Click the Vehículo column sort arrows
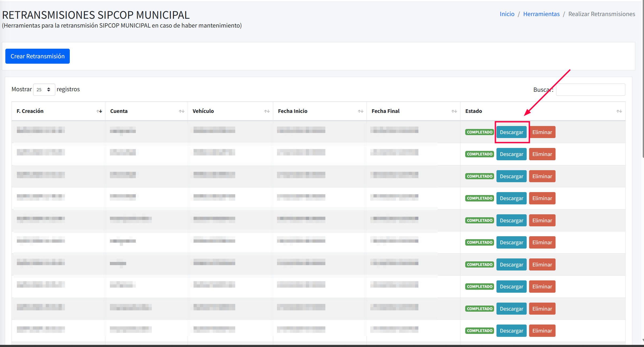Screen dimensions: 644x347 coord(267,111)
